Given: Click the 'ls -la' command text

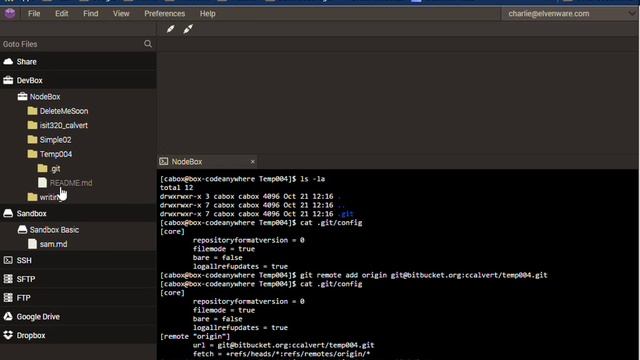Looking at the screenshot, I should click(313, 179).
